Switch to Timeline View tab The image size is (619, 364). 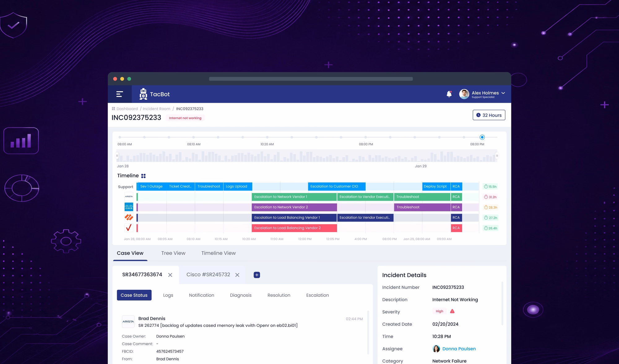click(x=219, y=253)
